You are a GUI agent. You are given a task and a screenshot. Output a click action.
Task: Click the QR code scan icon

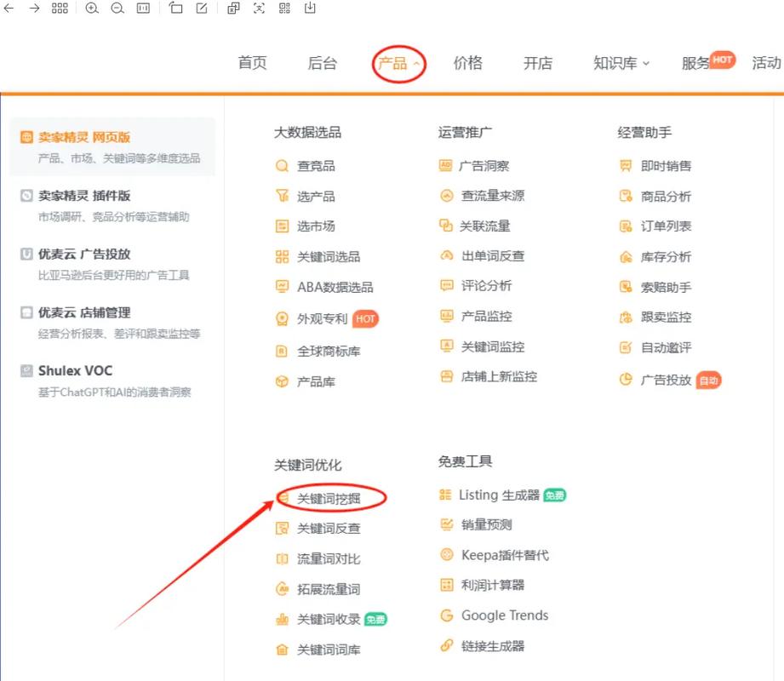[x=284, y=9]
